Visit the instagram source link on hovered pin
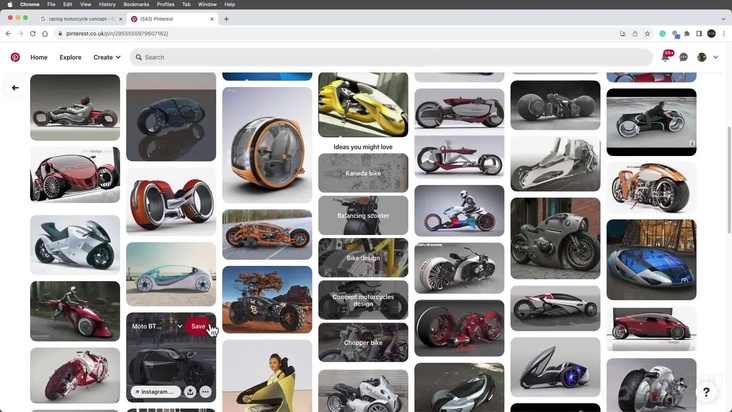 click(x=156, y=391)
